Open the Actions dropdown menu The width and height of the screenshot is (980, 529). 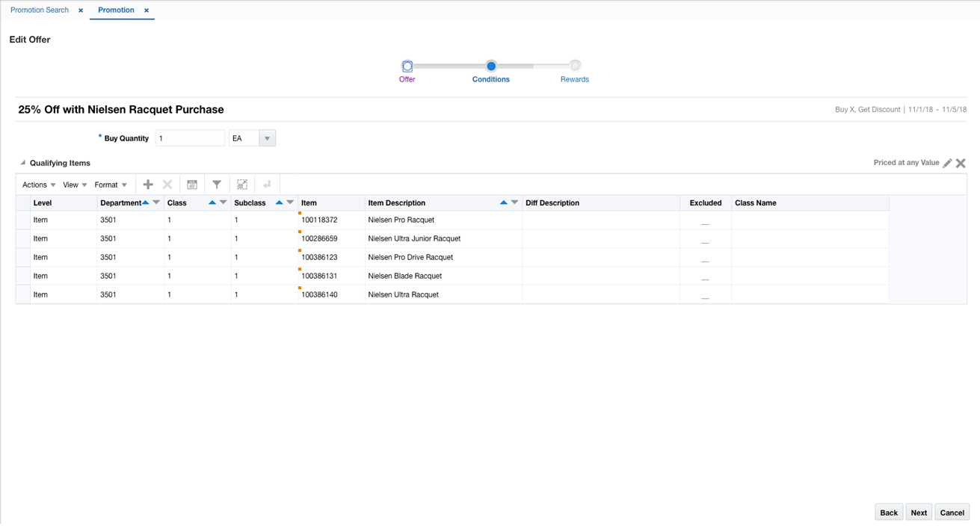39,185
